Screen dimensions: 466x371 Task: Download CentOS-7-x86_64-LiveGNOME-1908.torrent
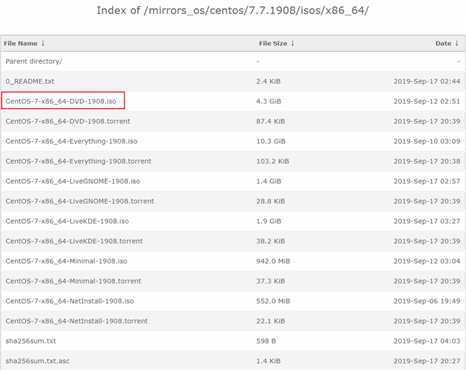pyautogui.click(x=80, y=201)
